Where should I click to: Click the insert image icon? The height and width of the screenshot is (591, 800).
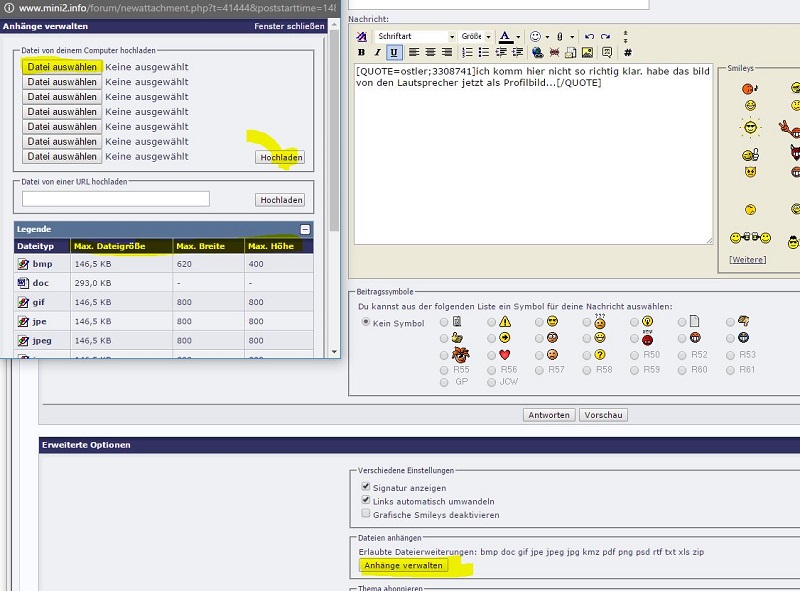pos(587,52)
